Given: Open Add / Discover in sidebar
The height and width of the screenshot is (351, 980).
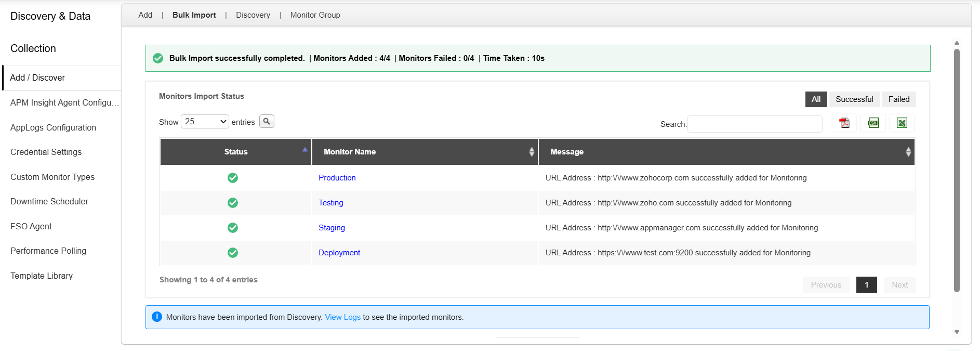Looking at the screenshot, I should coord(61,78).
